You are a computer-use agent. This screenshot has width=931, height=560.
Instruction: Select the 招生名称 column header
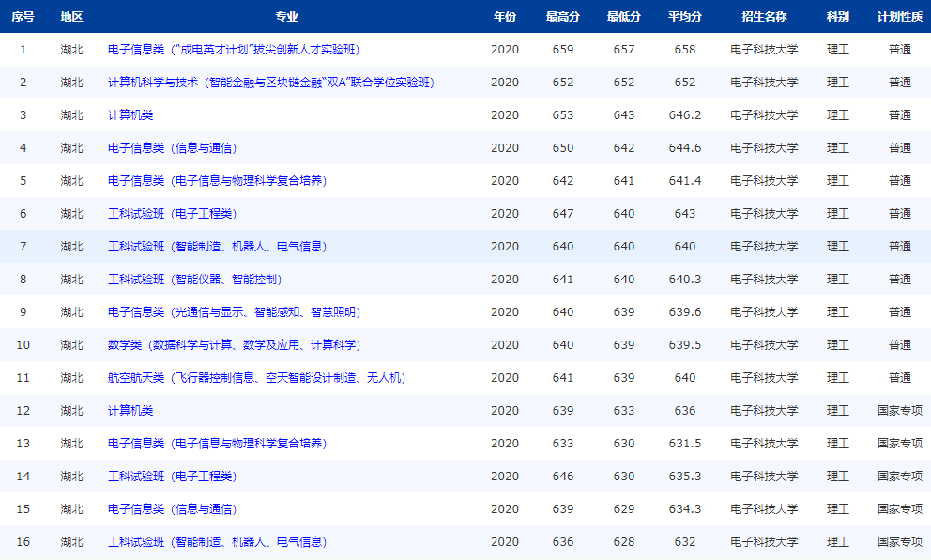(x=765, y=15)
